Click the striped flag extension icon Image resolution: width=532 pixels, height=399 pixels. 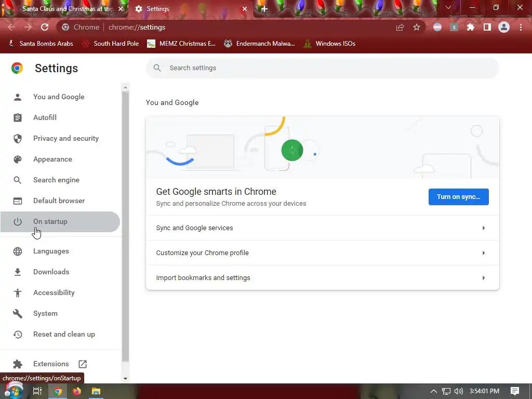coord(437,27)
